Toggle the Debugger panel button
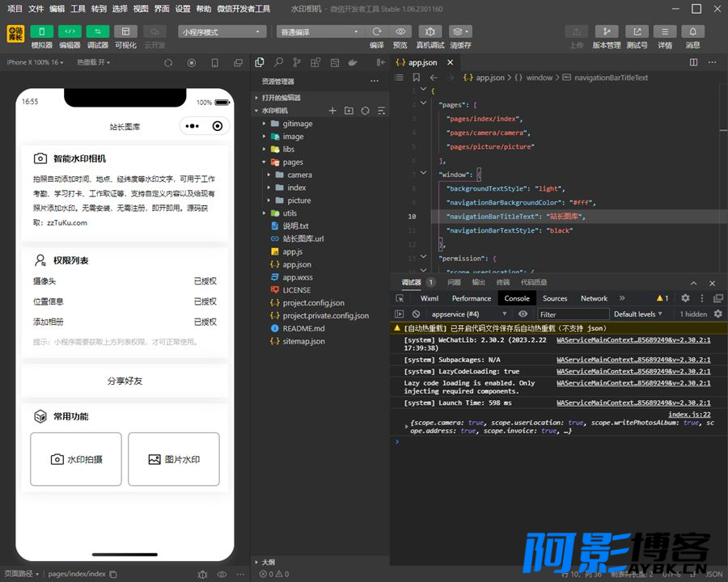This screenshot has height=582, width=728. click(x=98, y=32)
